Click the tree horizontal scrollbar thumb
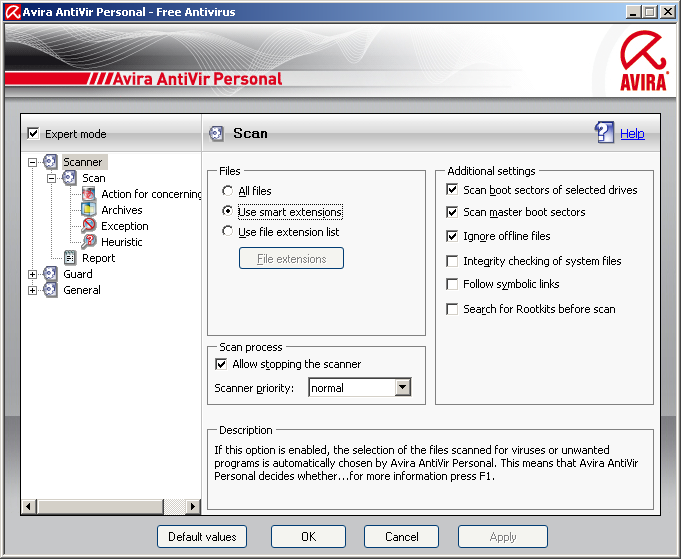Image resolution: width=681 pixels, height=559 pixels. click(x=100, y=506)
